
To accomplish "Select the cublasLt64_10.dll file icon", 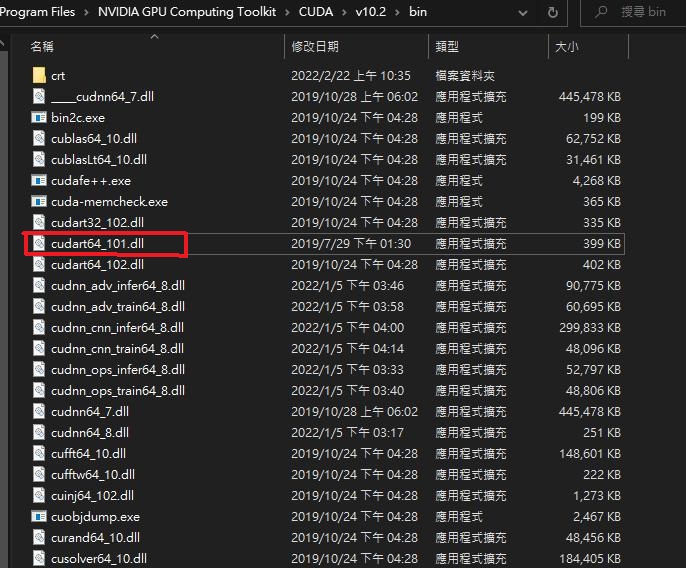I will point(39,159).
